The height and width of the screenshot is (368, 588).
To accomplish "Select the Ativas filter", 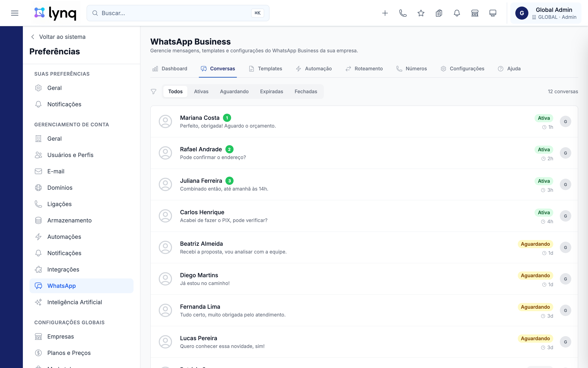I will tap(201, 92).
